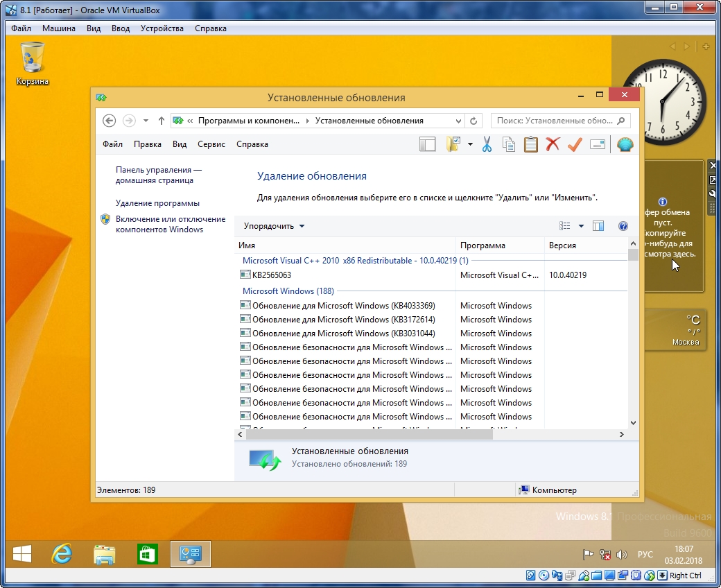Open the blue Help question icon

pyautogui.click(x=623, y=226)
